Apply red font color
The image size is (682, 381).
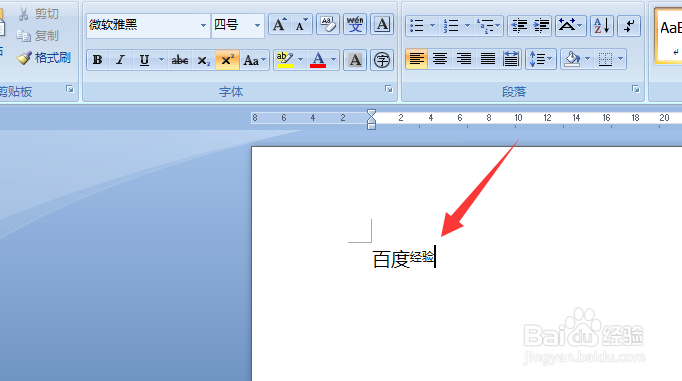pyautogui.click(x=318, y=60)
